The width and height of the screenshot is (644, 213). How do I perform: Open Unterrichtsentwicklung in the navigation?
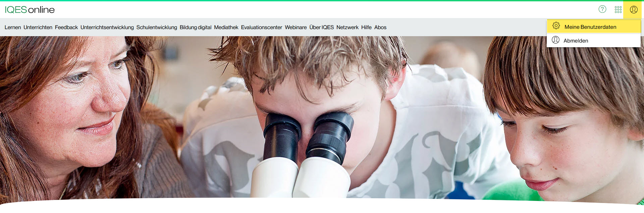[x=107, y=27]
